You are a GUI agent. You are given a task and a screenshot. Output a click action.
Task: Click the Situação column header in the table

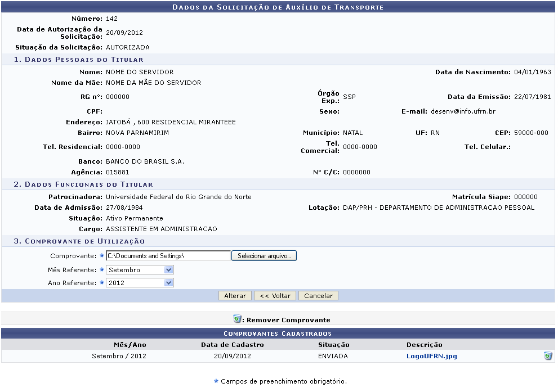pos(333,345)
